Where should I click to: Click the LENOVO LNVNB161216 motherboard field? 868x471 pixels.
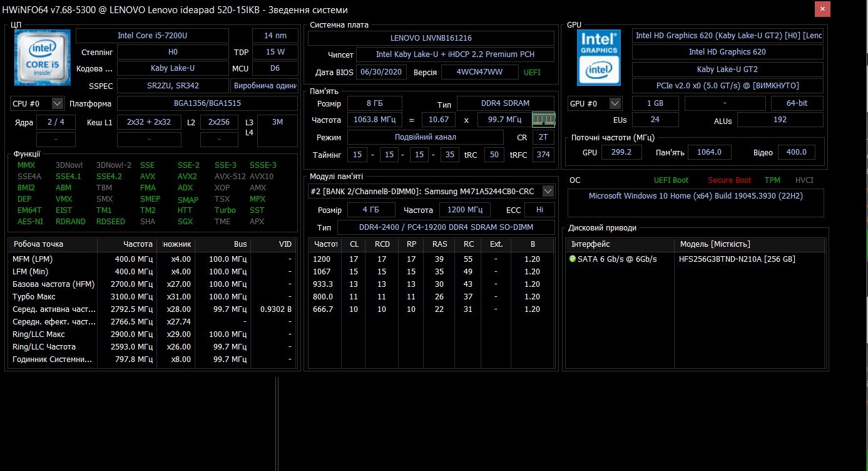pos(431,38)
